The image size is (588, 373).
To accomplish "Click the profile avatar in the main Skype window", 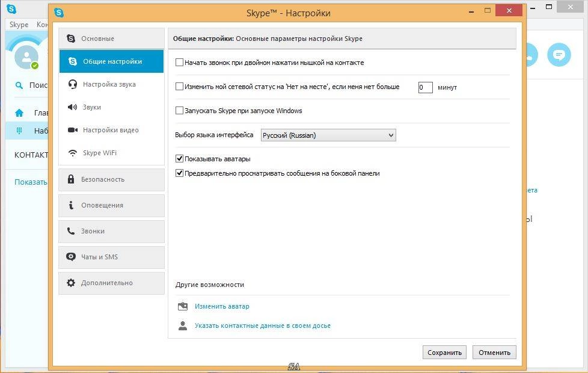I will (26, 57).
